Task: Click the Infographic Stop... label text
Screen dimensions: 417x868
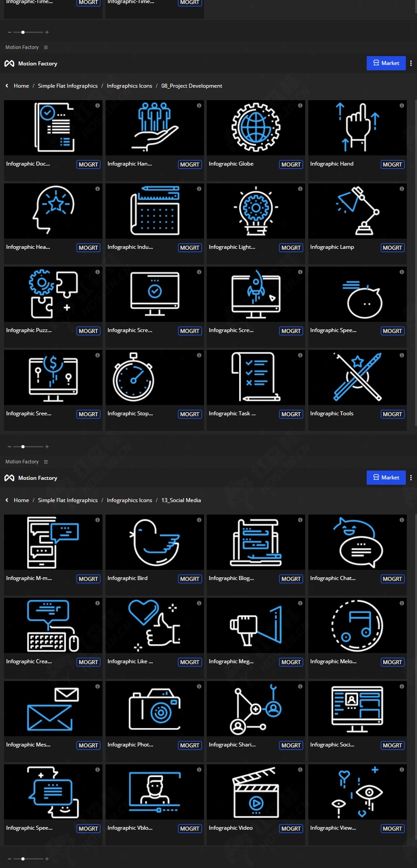Action: pos(130,414)
